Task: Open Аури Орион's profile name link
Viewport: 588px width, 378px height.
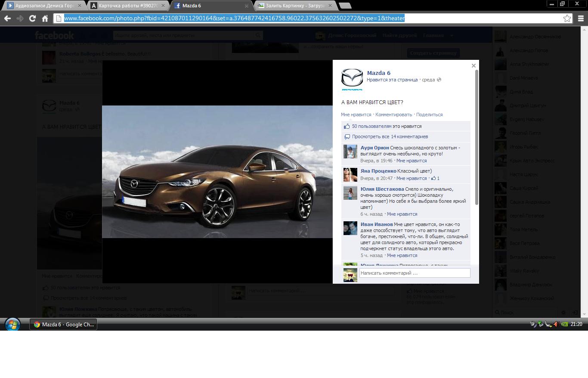Action: [x=375, y=148]
